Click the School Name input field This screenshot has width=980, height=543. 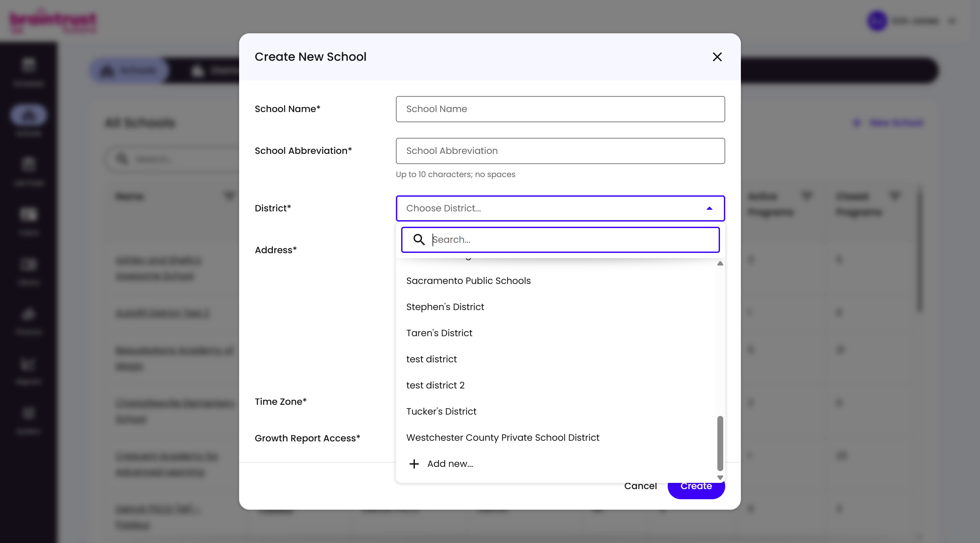point(560,109)
